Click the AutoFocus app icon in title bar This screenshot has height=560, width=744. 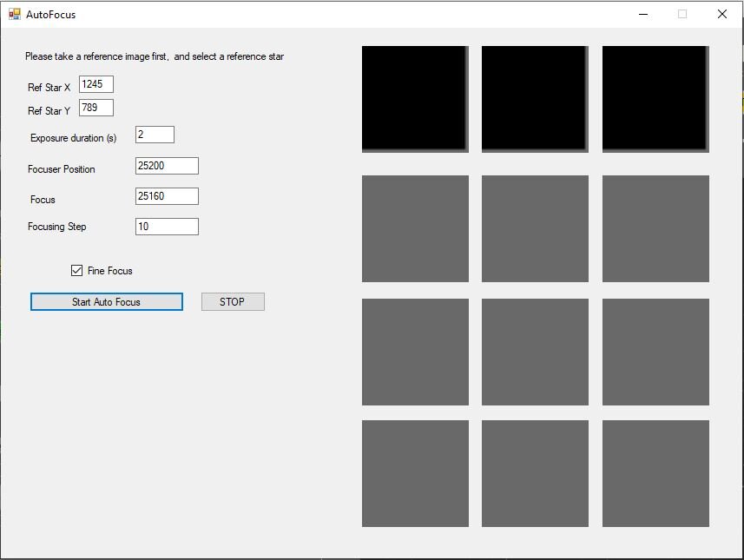pos(15,14)
